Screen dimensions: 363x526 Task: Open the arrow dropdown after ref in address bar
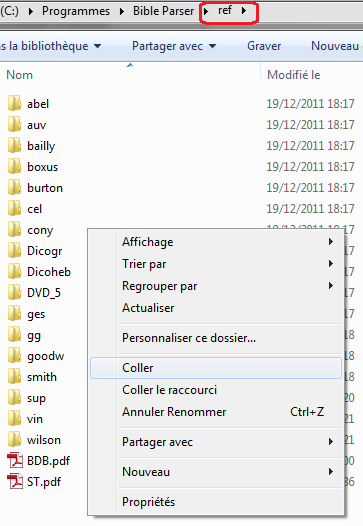coord(244,11)
